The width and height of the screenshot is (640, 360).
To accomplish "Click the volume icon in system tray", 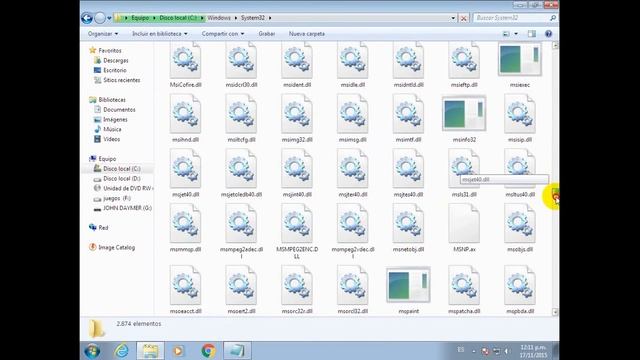I will [x=507, y=351].
